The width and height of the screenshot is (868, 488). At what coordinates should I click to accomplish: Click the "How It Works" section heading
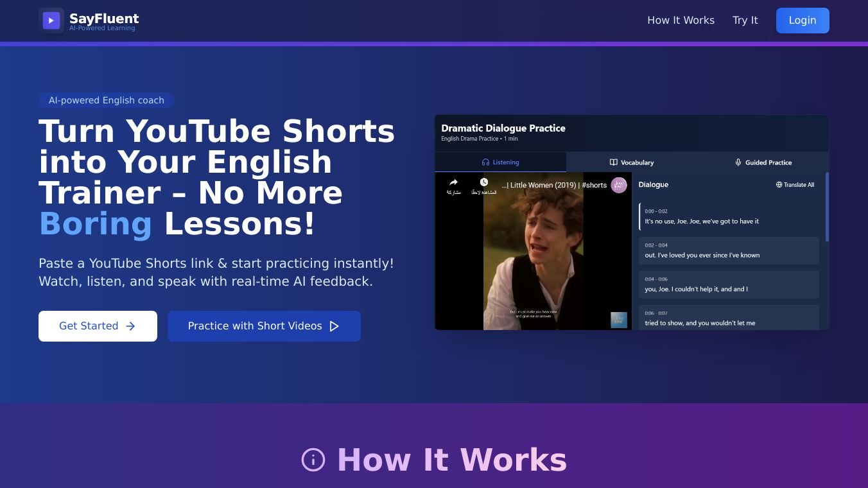coord(452,460)
